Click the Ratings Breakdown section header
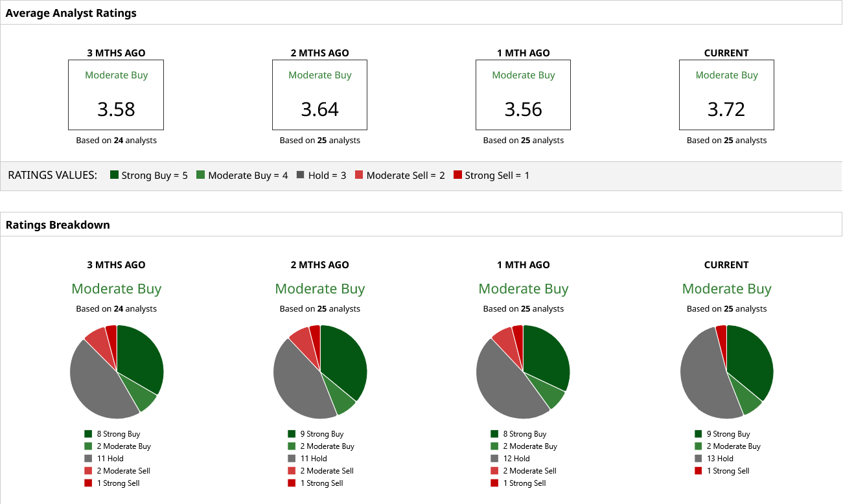 point(58,225)
